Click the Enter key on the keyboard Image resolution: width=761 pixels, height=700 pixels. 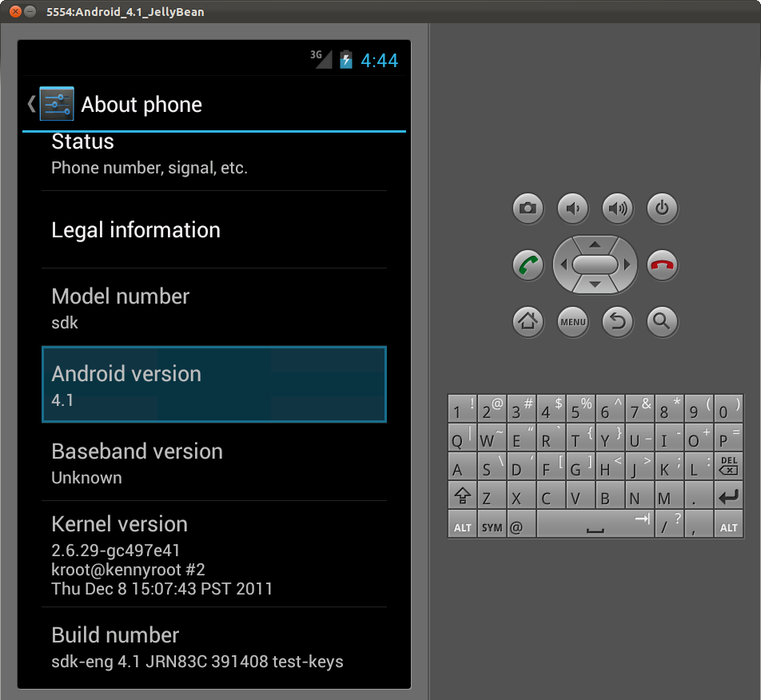(x=728, y=495)
